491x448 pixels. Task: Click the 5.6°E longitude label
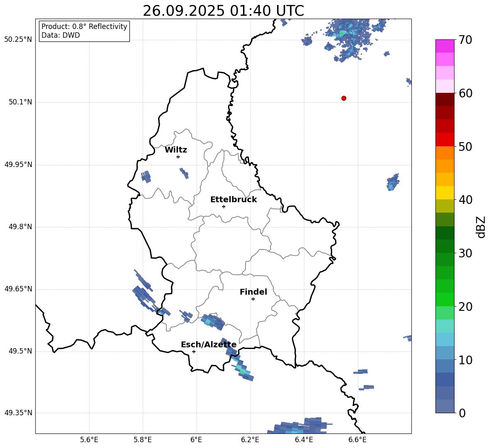point(89,440)
